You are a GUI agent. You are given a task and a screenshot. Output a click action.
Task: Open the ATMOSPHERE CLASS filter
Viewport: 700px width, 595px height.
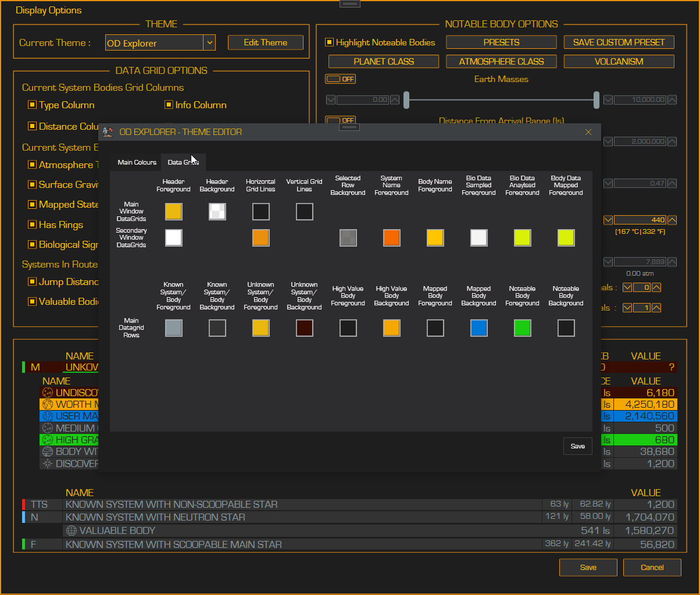tap(501, 61)
